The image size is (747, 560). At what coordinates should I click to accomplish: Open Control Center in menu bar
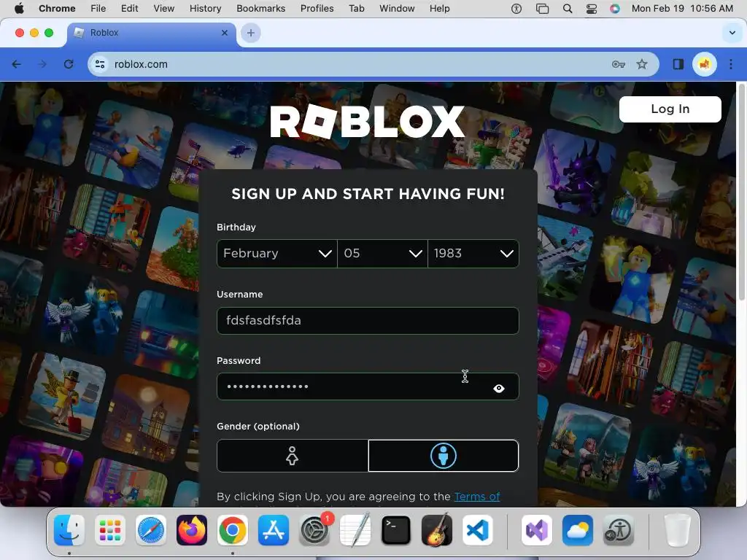coord(591,8)
